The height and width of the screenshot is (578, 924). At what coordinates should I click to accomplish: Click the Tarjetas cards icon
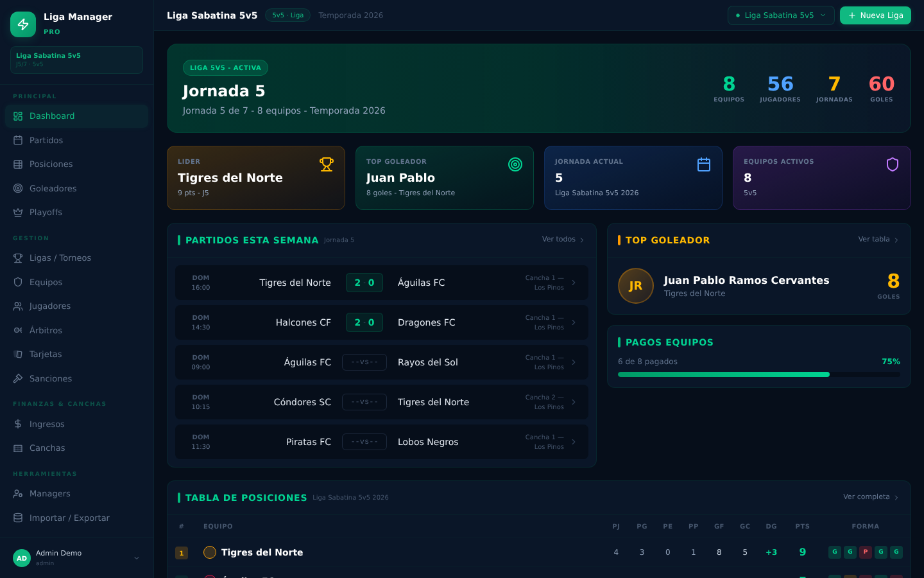(18, 355)
